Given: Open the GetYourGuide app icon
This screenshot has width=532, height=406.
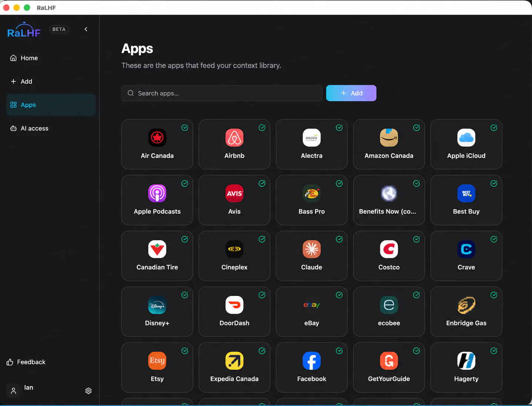Looking at the screenshot, I should (389, 361).
